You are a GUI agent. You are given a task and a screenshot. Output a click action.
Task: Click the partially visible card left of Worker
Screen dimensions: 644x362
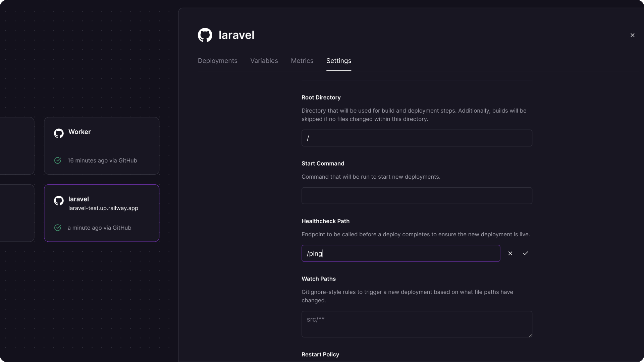(17, 146)
